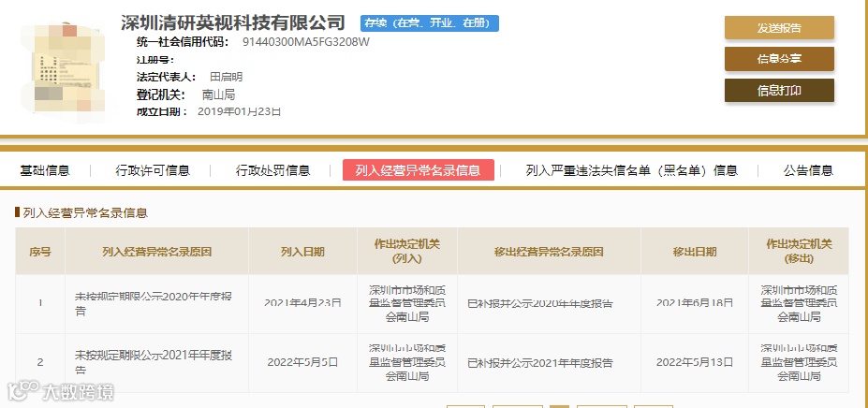Click the 作出决定机关(列入) column header
This screenshot has width=868, height=408.
[x=407, y=252]
